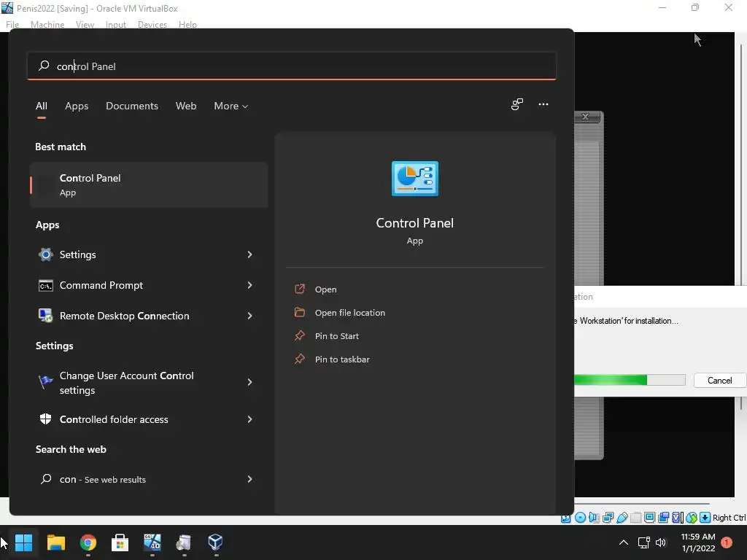The height and width of the screenshot is (560, 747).
Task: Click the volume speaker tray icon
Action: (661, 542)
